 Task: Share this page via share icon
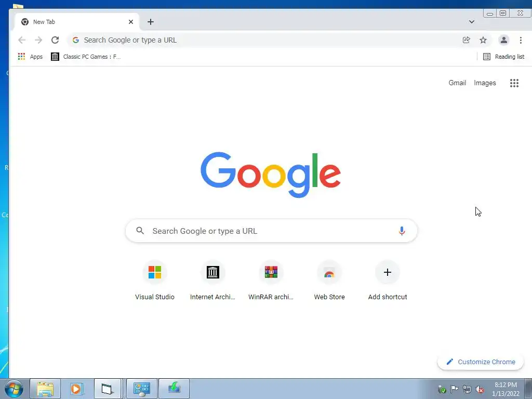pyautogui.click(x=466, y=40)
